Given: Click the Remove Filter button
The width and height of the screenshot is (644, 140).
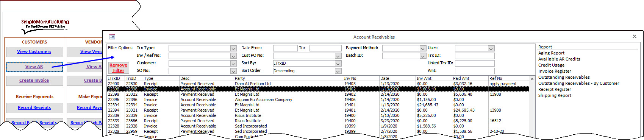Looking at the screenshot, I should [x=119, y=68].
